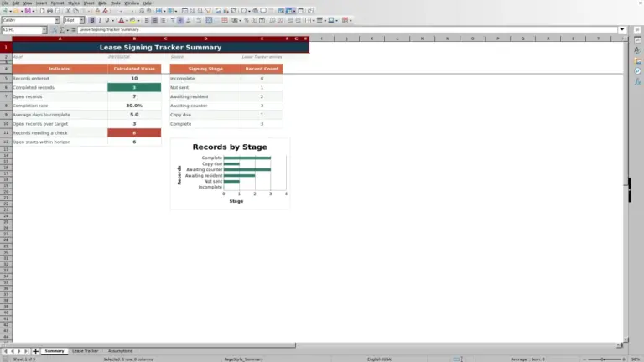Click the Sort descending icon
The width and height of the screenshot is (644, 362).
pos(200,11)
